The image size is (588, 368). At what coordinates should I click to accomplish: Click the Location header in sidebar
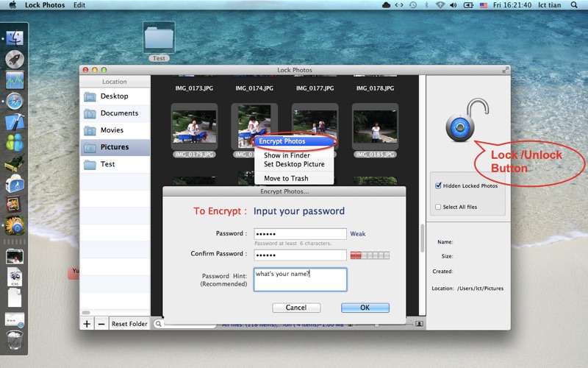pyautogui.click(x=115, y=82)
